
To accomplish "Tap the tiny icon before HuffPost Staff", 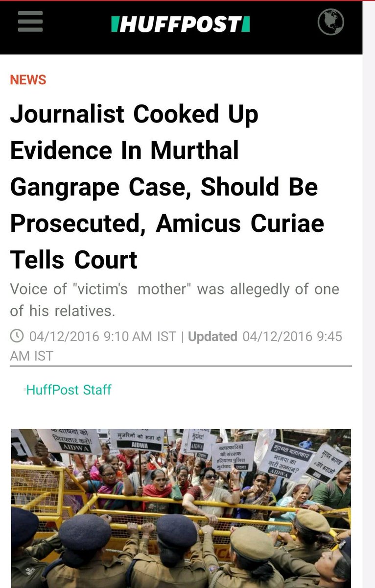I will coord(24,390).
